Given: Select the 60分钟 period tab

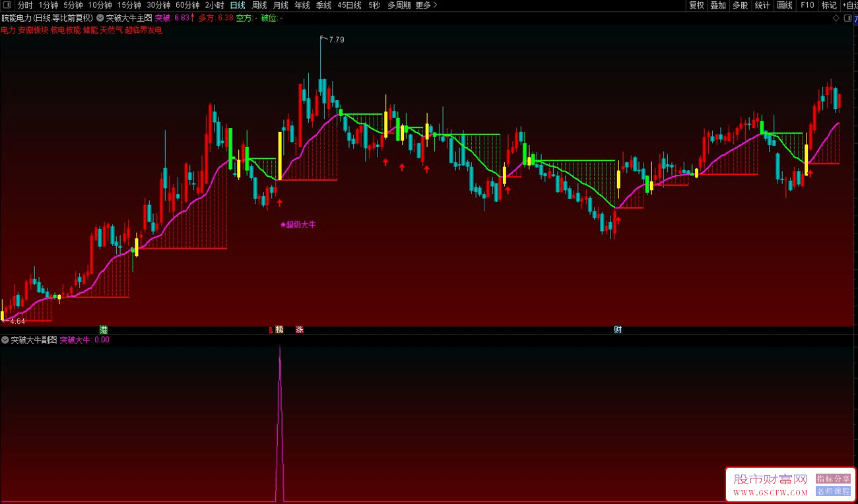Looking at the screenshot, I should coord(187,5).
